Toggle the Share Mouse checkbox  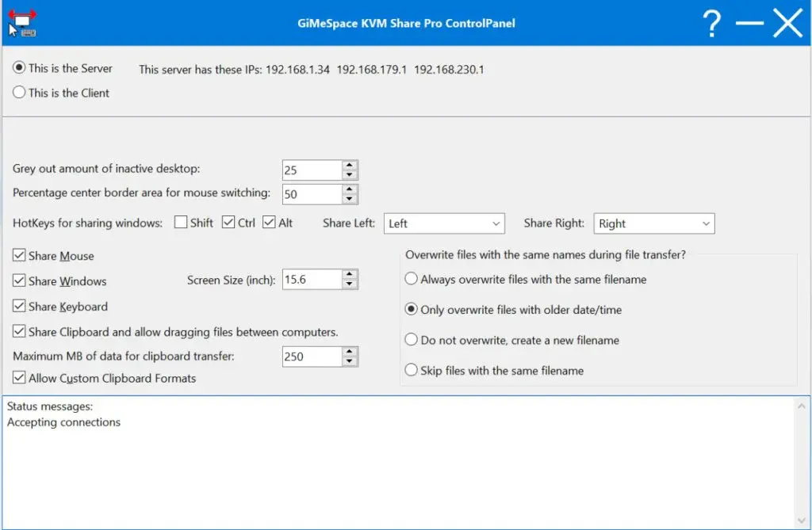[19, 255]
